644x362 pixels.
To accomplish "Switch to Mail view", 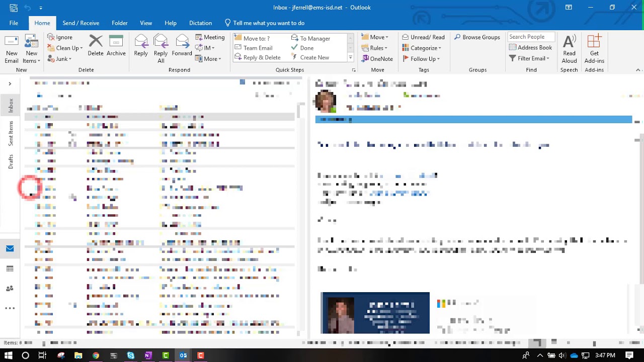I will point(10,248).
